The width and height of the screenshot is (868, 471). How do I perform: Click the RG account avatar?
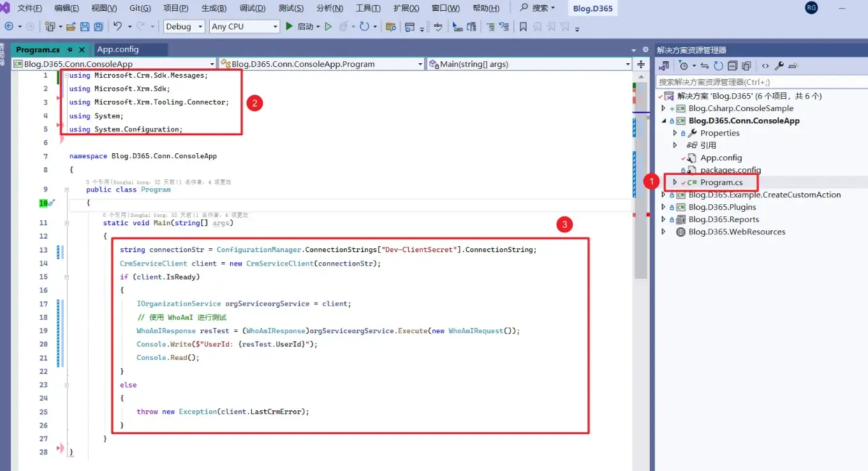(x=811, y=8)
